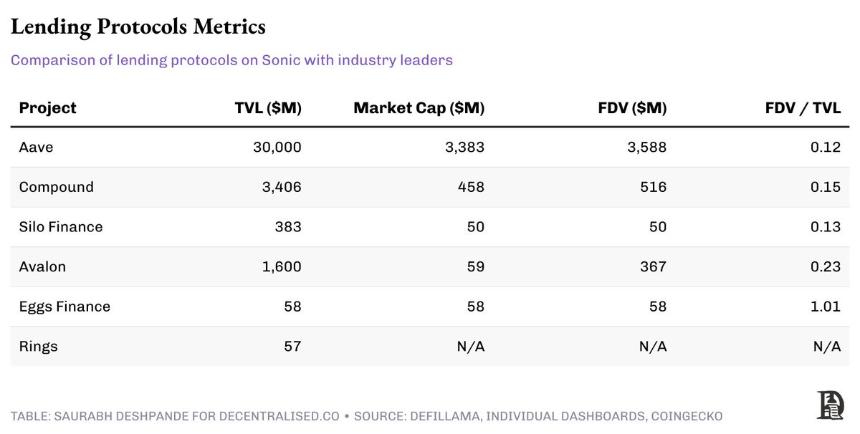Click the FDV / TVL column header
The width and height of the screenshot is (860, 434).
pyautogui.click(x=803, y=108)
